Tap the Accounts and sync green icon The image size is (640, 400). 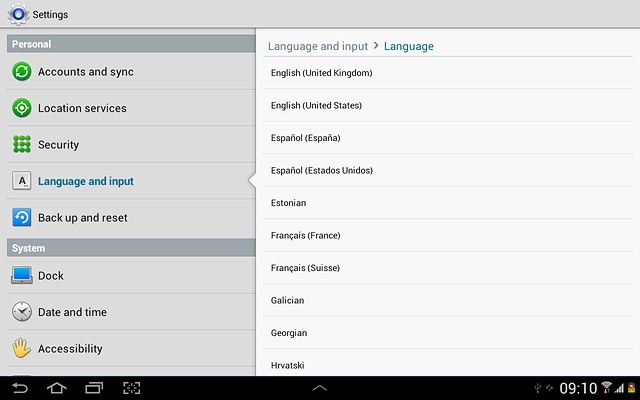point(22,71)
